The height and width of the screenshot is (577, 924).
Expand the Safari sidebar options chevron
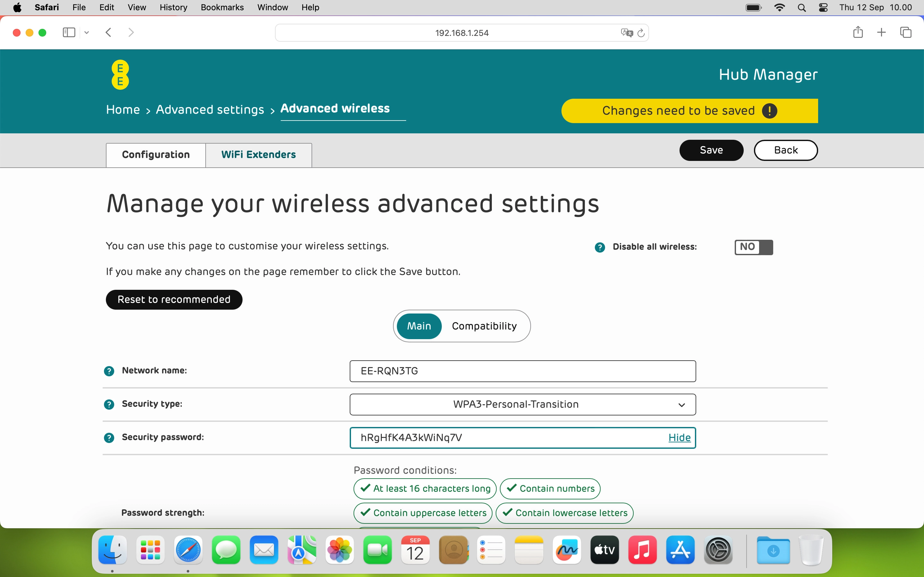click(x=87, y=33)
